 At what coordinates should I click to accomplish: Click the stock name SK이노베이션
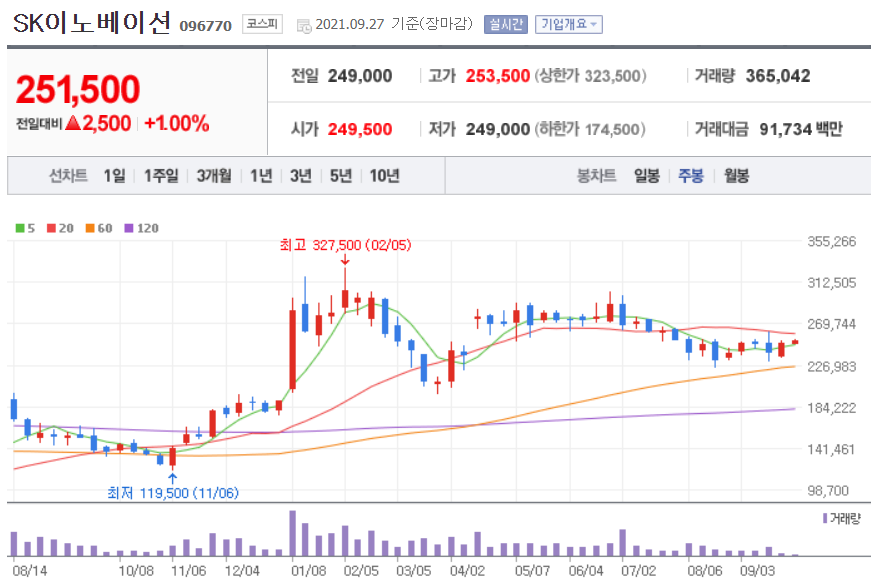pyautogui.click(x=91, y=23)
